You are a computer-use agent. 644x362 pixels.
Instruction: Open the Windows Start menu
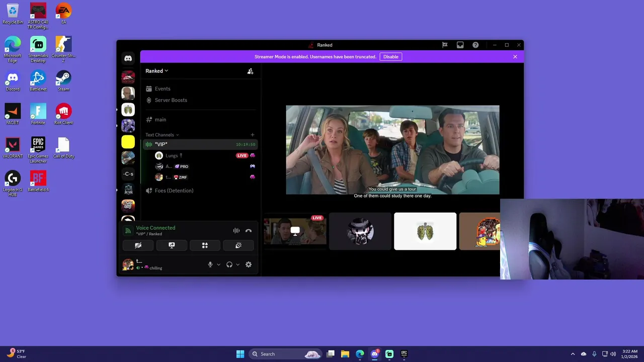click(240, 354)
